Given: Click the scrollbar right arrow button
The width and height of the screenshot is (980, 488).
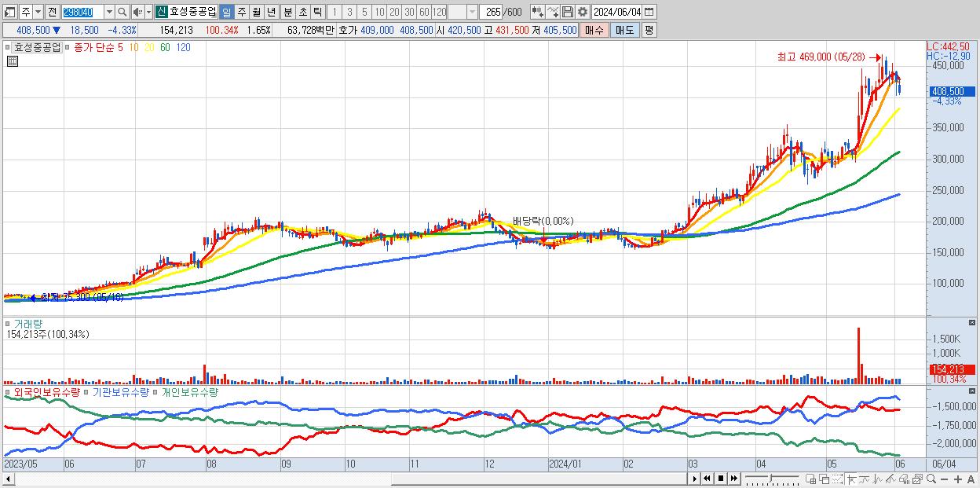Looking at the screenshot, I should coord(695,479).
